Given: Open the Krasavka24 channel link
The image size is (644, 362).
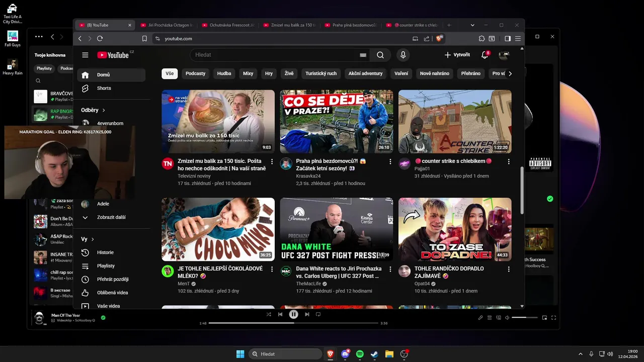Looking at the screenshot, I should click(x=308, y=176).
